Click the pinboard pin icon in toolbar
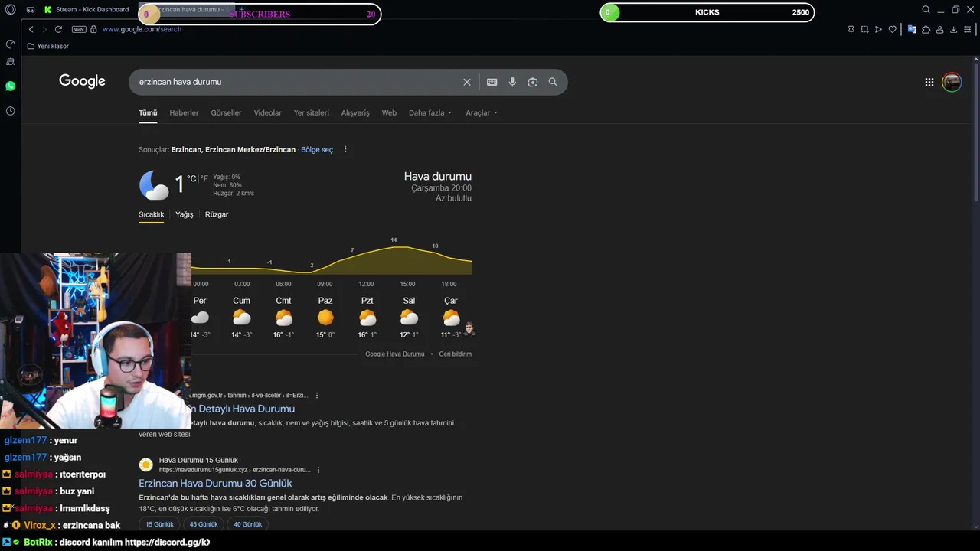This screenshot has width=980, height=551. click(x=851, y=29)
